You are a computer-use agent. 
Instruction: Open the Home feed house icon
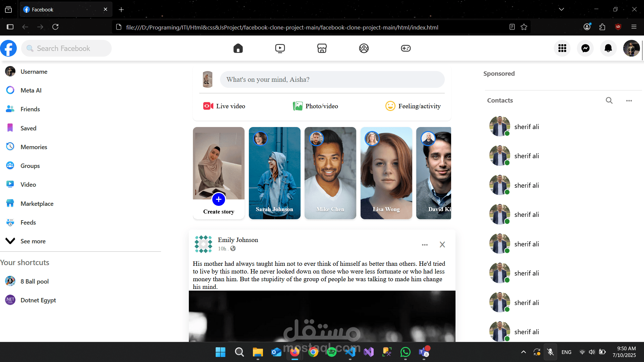[x=238, y=48]
